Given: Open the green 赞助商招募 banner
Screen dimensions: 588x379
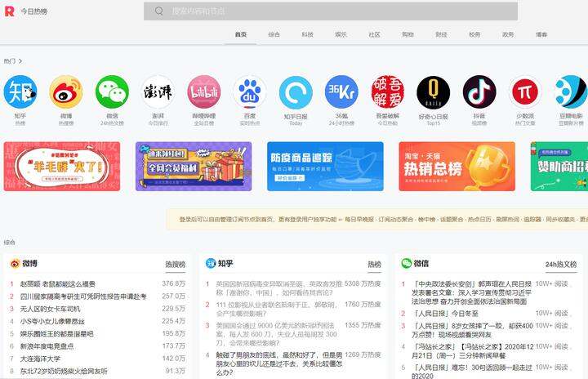Looking at the screenshot, I should 559,167.
